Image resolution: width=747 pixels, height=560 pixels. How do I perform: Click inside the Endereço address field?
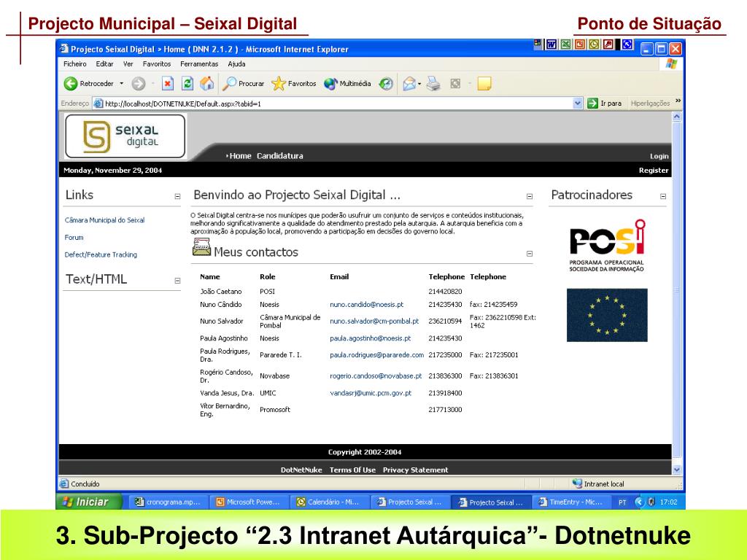[x=338, y=104]
